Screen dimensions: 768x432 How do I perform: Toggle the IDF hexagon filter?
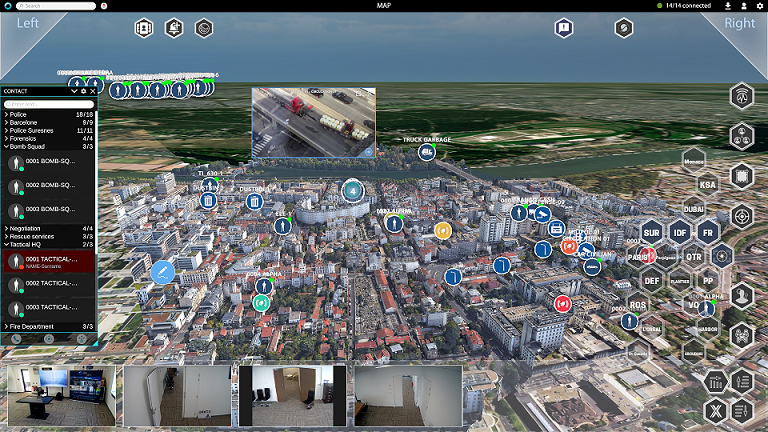680,232
